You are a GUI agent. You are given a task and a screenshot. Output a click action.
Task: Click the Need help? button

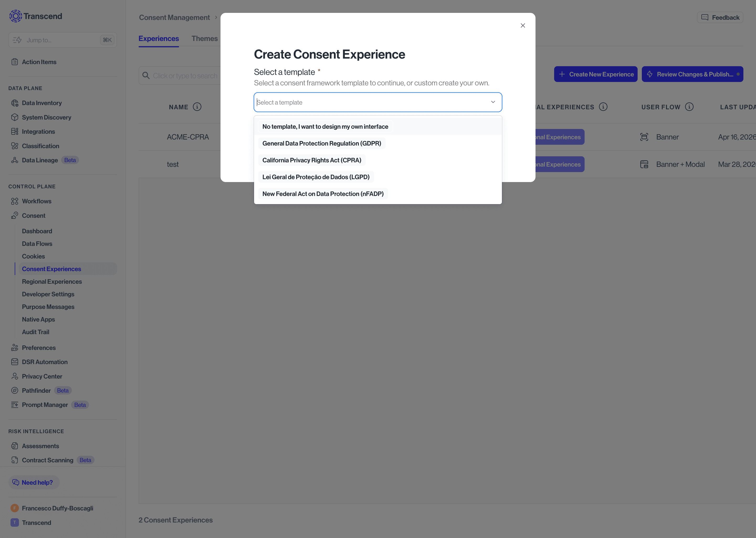pyautogui.click(x=34, y=482)
